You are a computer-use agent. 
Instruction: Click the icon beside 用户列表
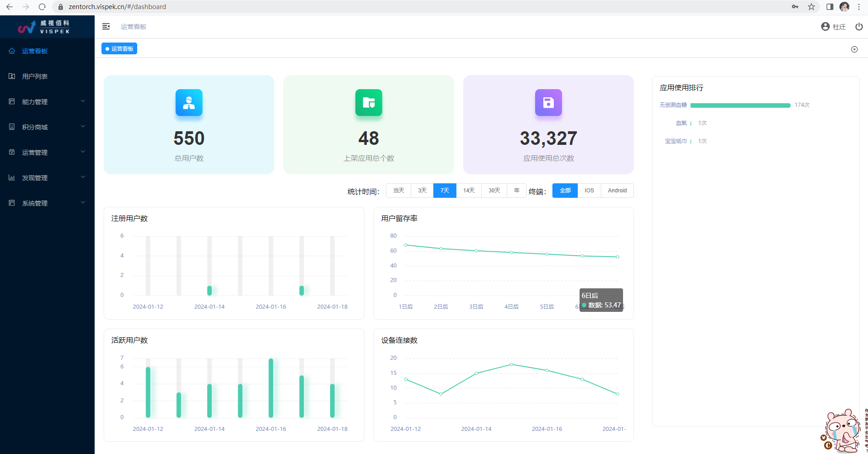coord(12,76)
